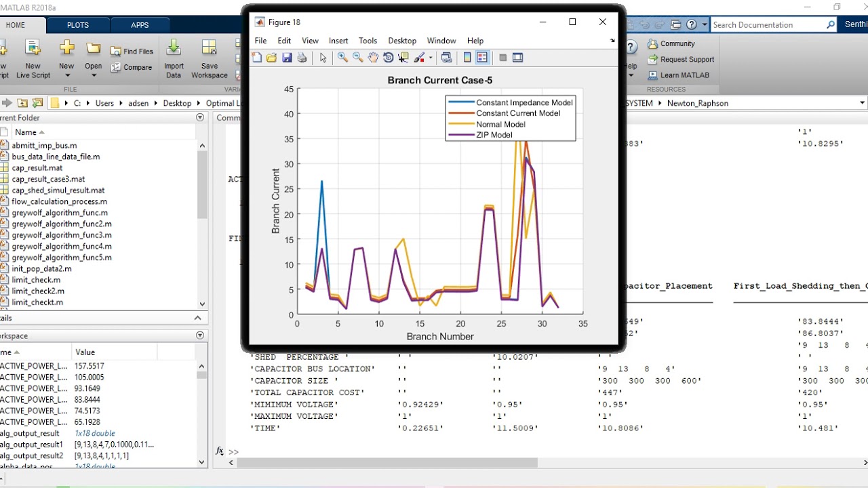
Task: Select the Zoom Out tool in Figure 18
Action: tap(358, 58)
